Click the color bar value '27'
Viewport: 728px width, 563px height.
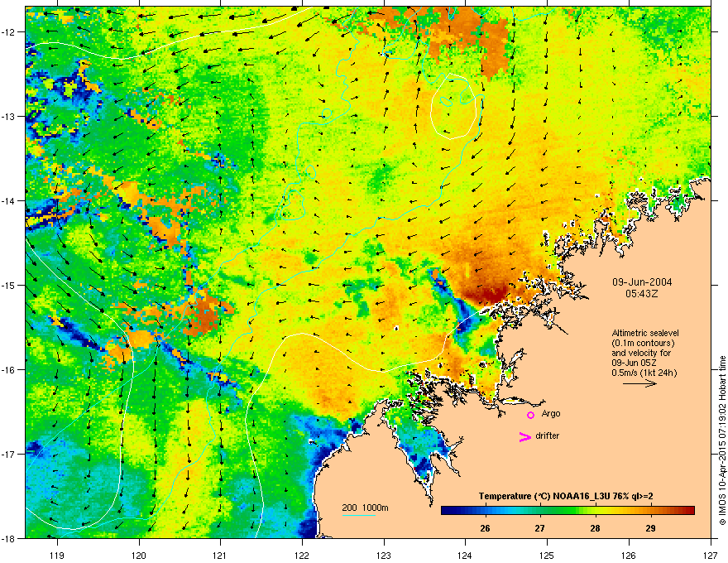(539, 528)
